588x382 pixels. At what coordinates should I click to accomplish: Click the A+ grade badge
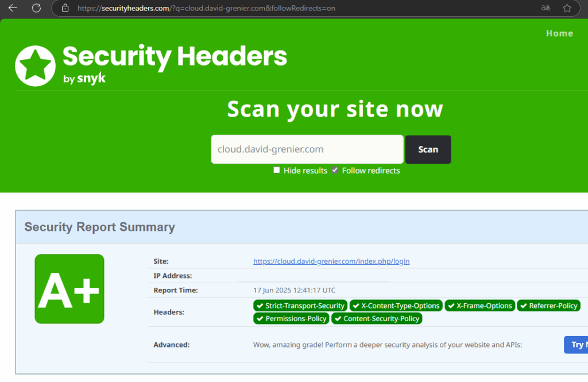click(69, 289)
